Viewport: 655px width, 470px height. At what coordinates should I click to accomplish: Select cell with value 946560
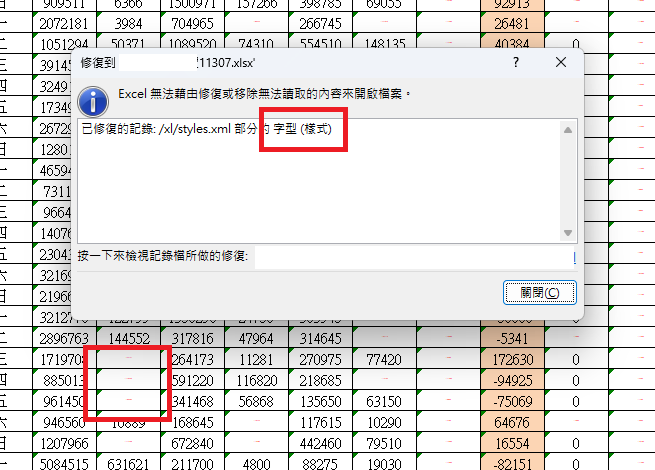[x=64, y=422]
